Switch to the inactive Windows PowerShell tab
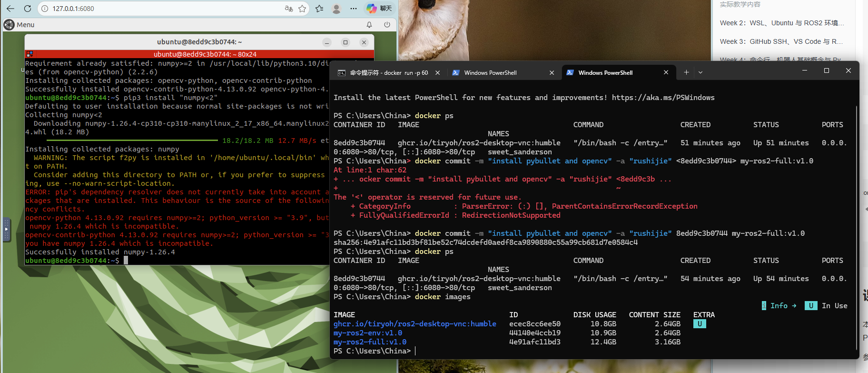Screen dimensions: 868x373 click(x=503, y=73)
